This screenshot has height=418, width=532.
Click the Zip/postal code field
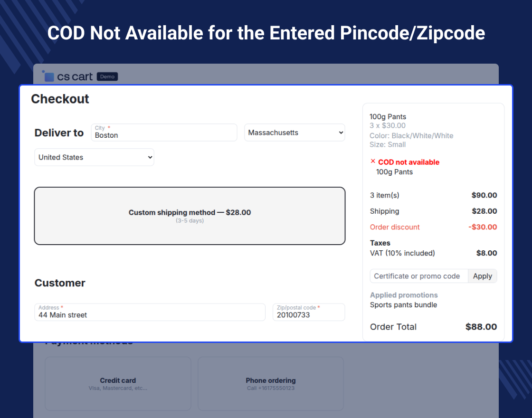[308, 312]
